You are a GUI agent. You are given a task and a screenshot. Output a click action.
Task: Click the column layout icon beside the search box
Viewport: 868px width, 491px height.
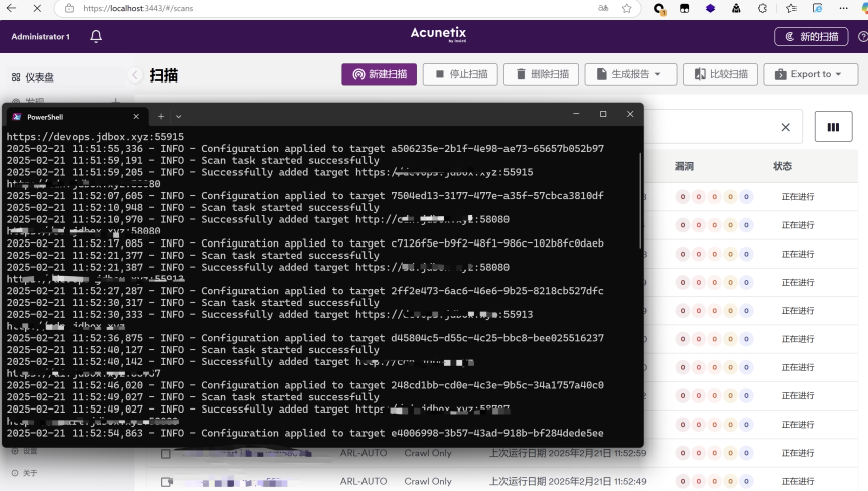coord(833,126)
